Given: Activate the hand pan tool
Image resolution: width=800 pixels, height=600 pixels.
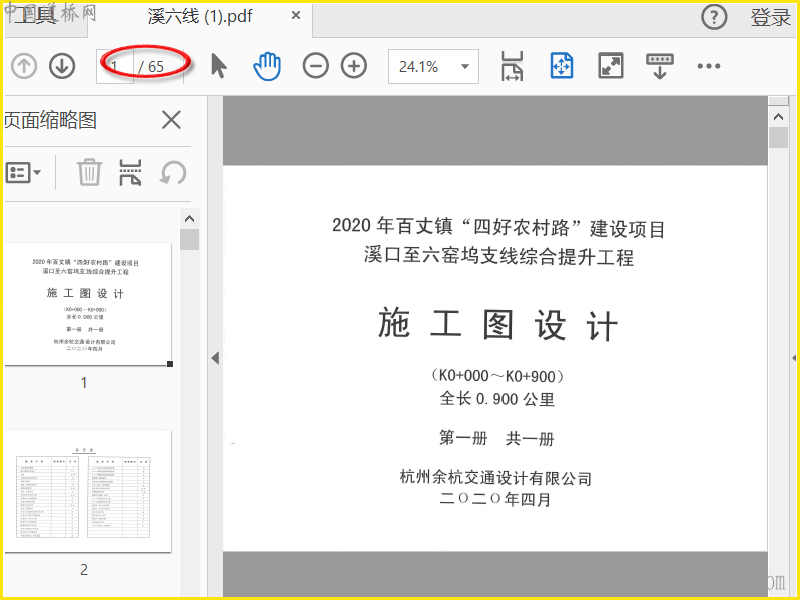Looking at the screenshot, I should point(267,66).
